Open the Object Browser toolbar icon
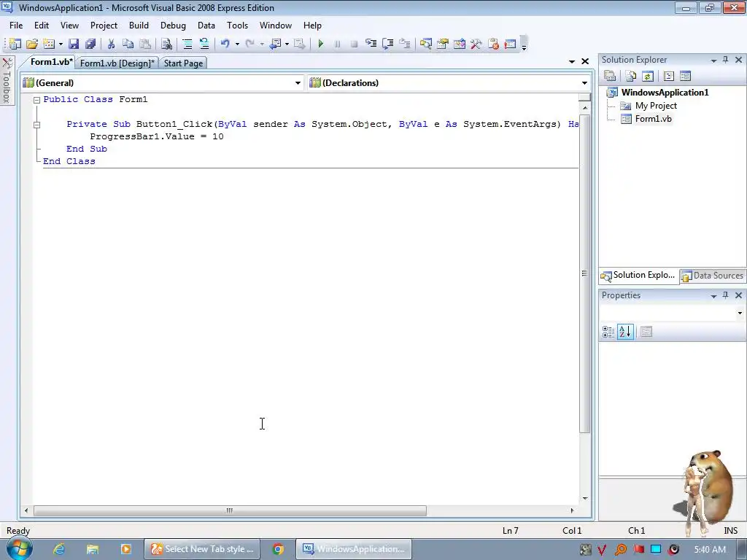Viewport: 747px width, 560px height. 460,44
